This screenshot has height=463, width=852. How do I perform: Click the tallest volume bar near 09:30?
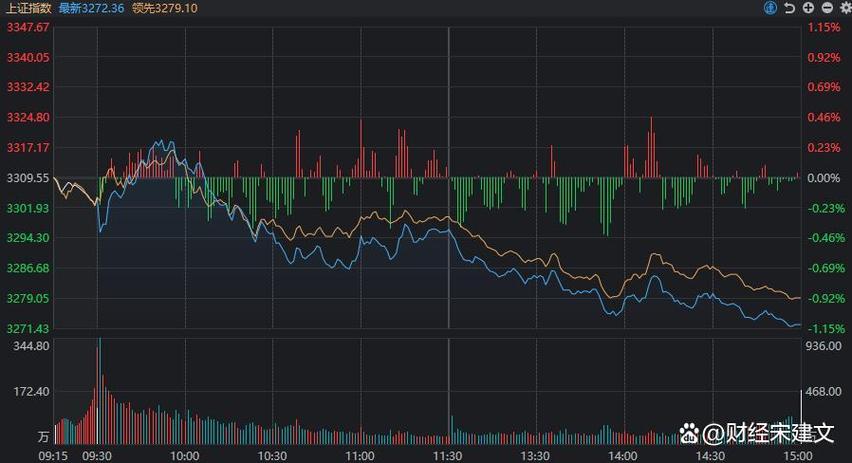(99, 390)
